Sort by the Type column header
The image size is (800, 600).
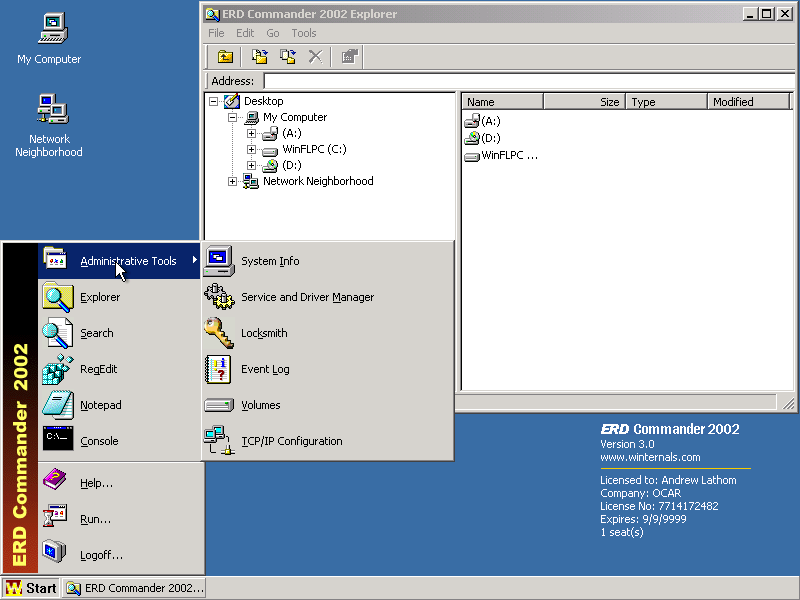tap(667, 102)
